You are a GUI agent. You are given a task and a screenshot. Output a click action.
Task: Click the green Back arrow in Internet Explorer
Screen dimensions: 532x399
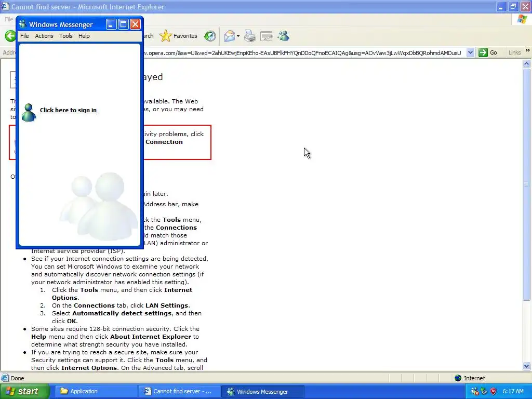tap(10, 36)
